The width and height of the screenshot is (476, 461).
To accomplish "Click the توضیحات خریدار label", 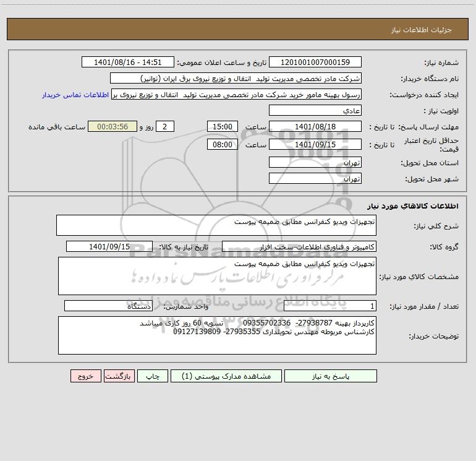I will click(434, 336).
